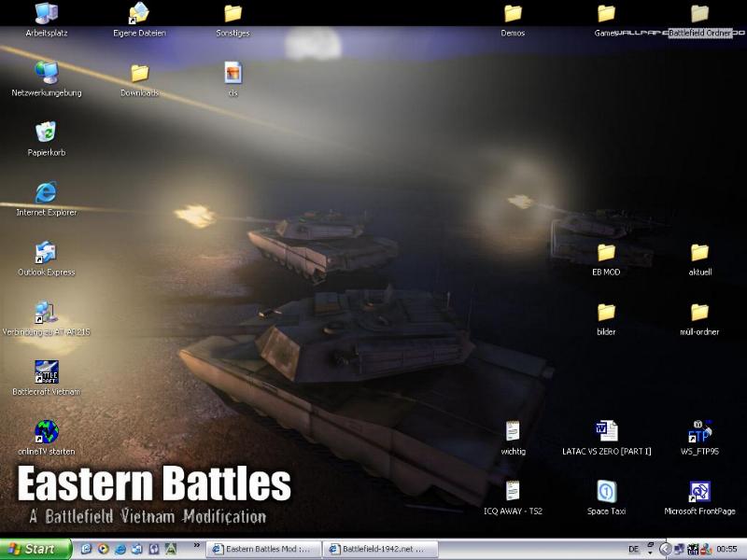Open Outlook Express shortcut
Screen dimensions: 747x560
tap(46, 253)
